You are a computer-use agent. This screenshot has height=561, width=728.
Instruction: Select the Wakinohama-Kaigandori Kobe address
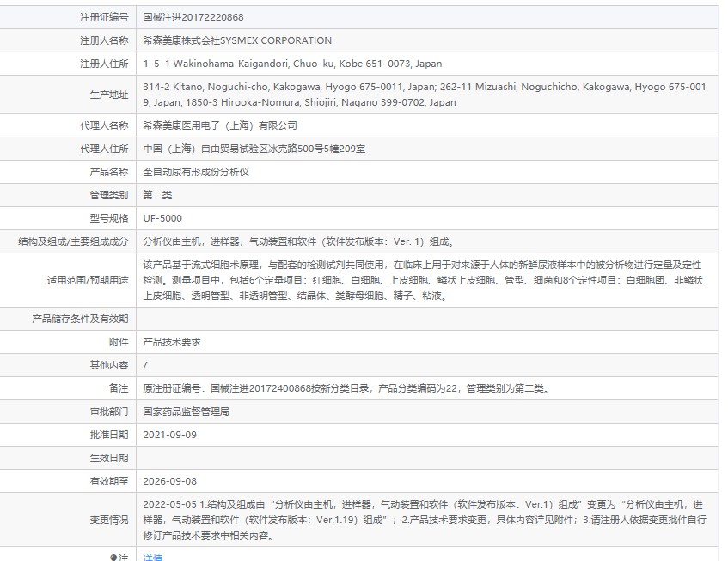tap(292, 64)
